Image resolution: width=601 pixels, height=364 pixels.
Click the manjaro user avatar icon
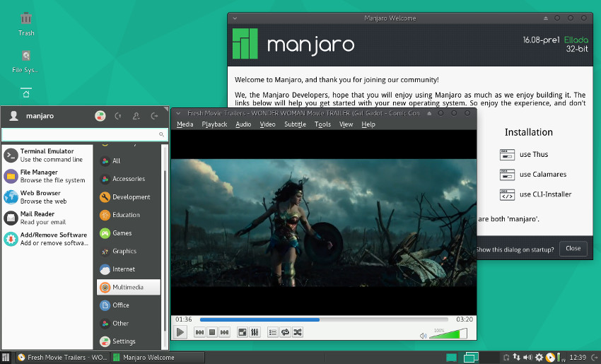(x=14, y=116)
